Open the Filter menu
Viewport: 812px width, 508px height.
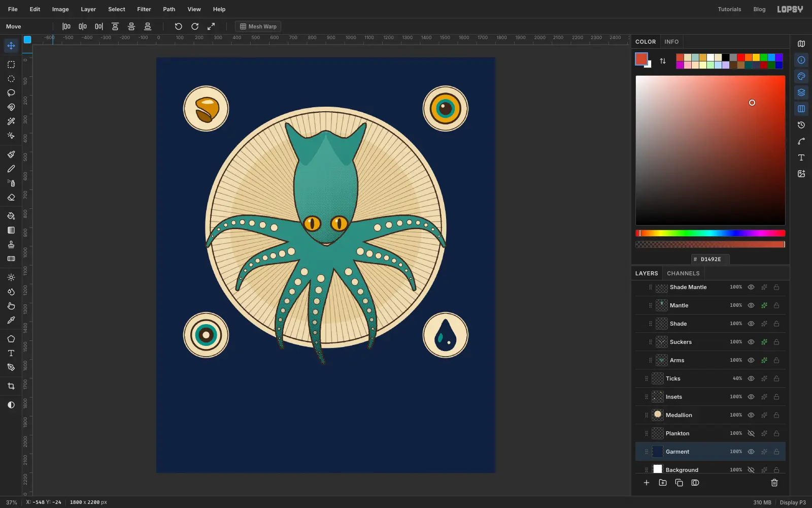(144, 9)
